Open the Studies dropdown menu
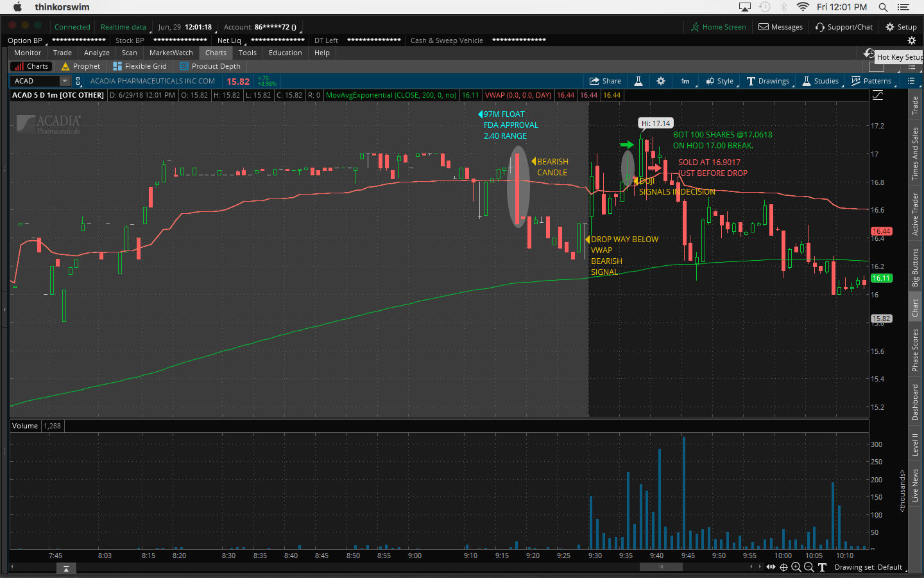Viewport: 924px width, 578px height. pyautogui.click(x=821, y=81)
